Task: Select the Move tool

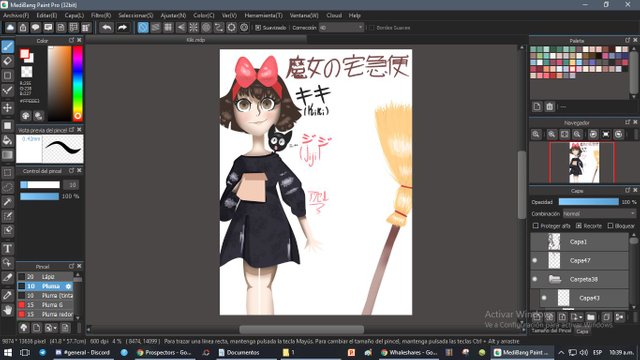Action: [7, 108]
